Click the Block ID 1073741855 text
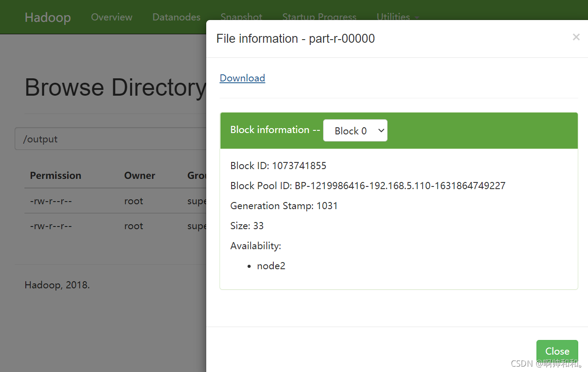Screen dimensions: 588x372 coord(278,166)
